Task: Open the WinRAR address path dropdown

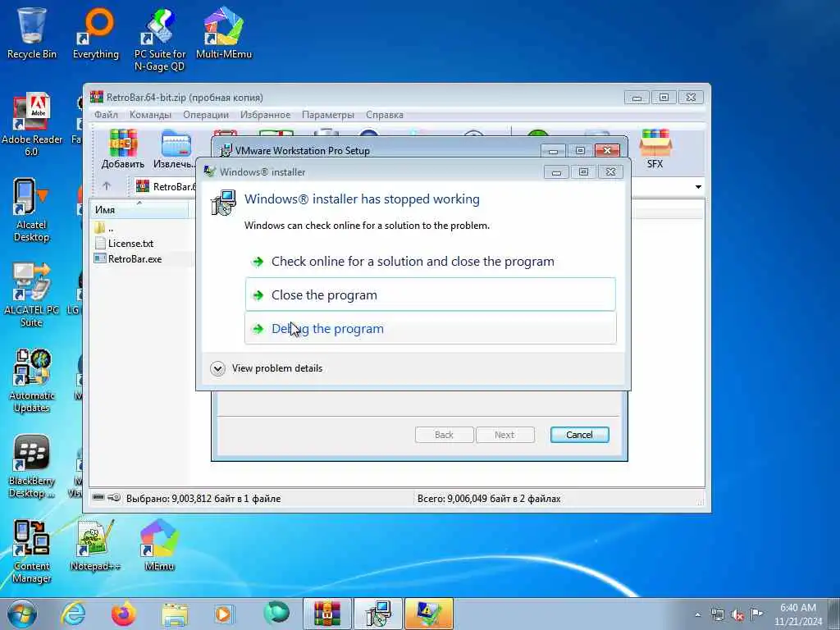Action: coord(698,187)
